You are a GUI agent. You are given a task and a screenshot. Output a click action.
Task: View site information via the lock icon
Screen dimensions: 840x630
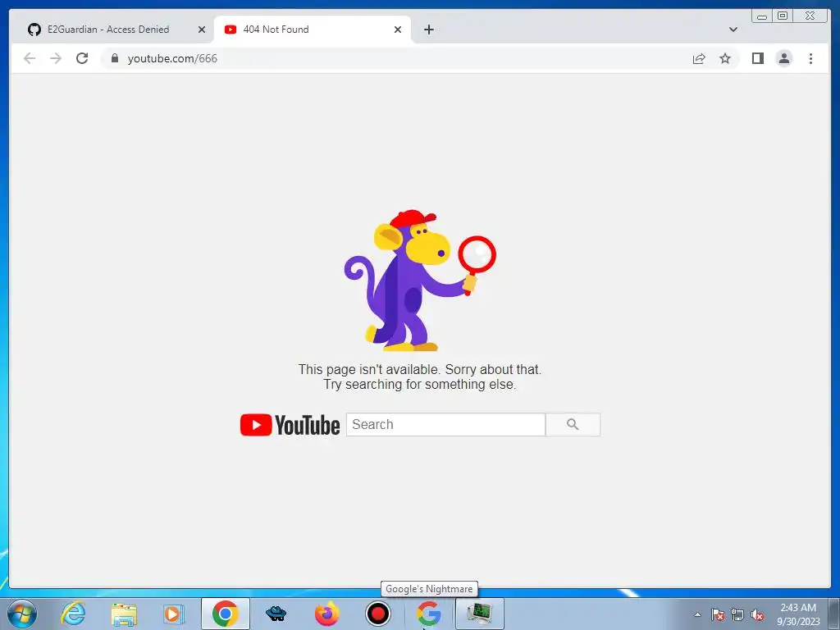coord(115,58)
